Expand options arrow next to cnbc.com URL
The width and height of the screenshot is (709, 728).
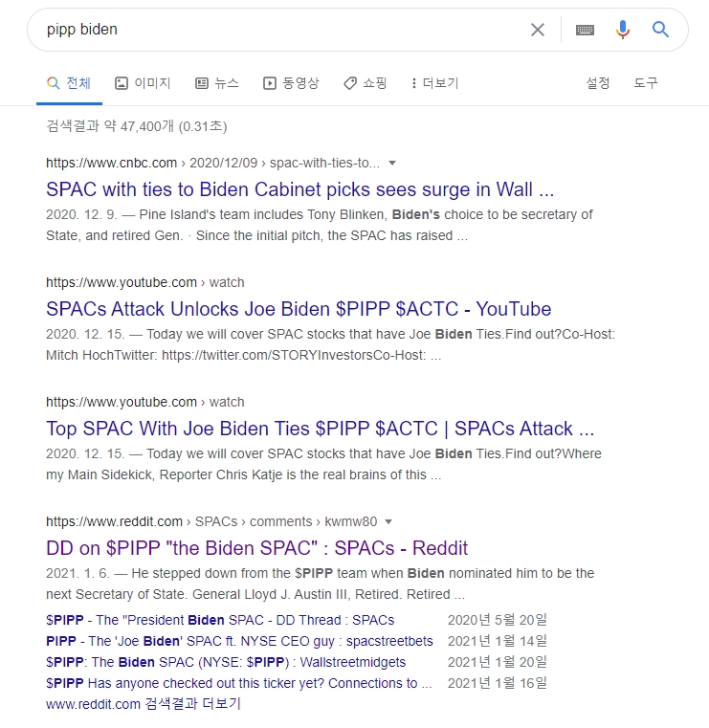pos(392,163)
